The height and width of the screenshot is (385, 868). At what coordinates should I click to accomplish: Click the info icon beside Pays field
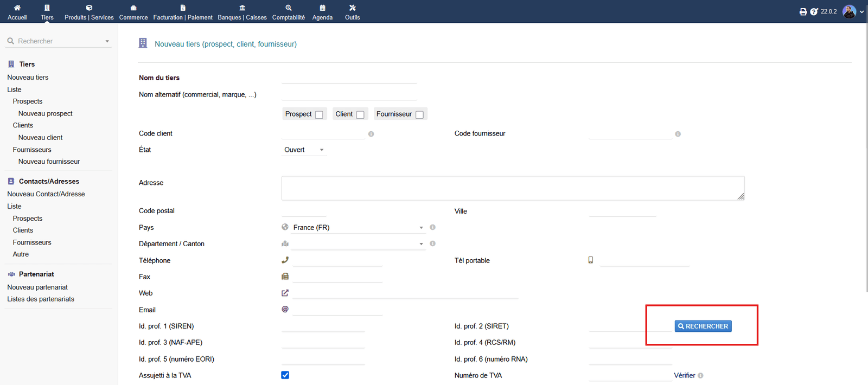(x=432, y=227)
